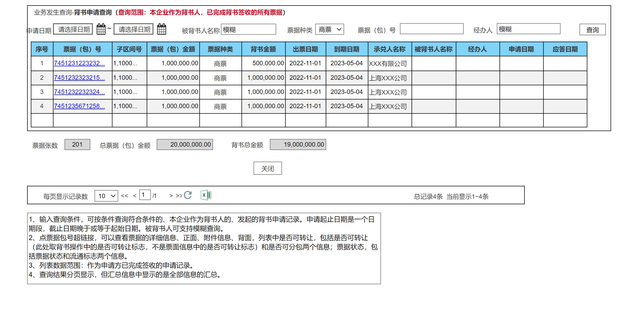644x319 pixels.
Task: Focus the 票据（包）号 input field
Action: pos(432,29)
